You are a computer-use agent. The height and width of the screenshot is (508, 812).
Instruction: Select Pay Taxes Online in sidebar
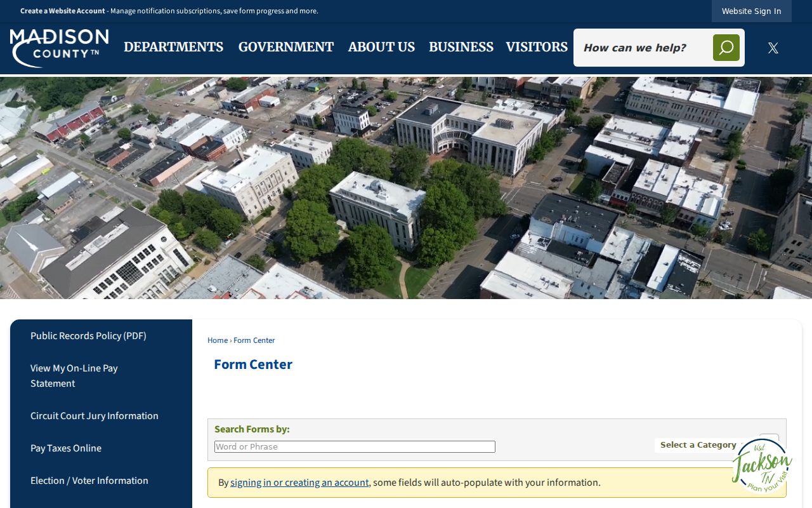pyautogui.click(x=66, y=448)
